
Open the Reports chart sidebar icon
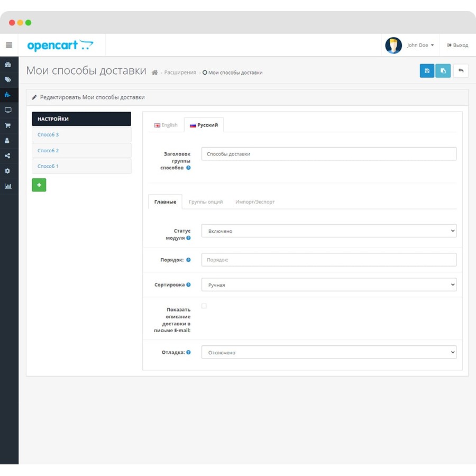[8, 186]
